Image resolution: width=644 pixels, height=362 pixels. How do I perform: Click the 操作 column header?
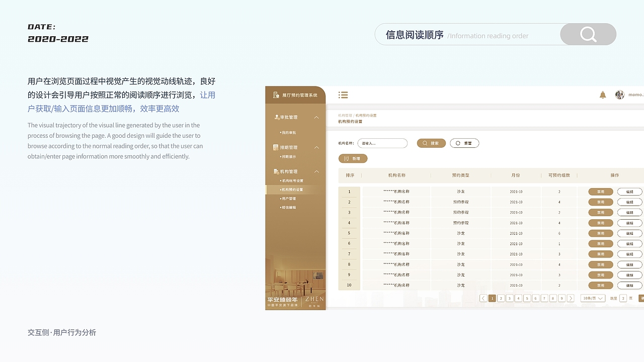[x=615, y=175]
